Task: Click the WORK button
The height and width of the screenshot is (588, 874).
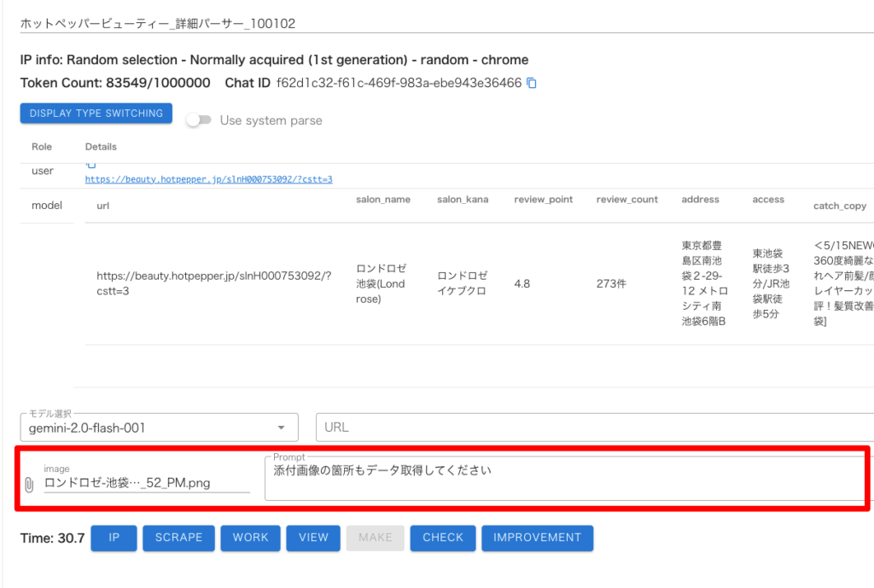Action: [251, 538]
